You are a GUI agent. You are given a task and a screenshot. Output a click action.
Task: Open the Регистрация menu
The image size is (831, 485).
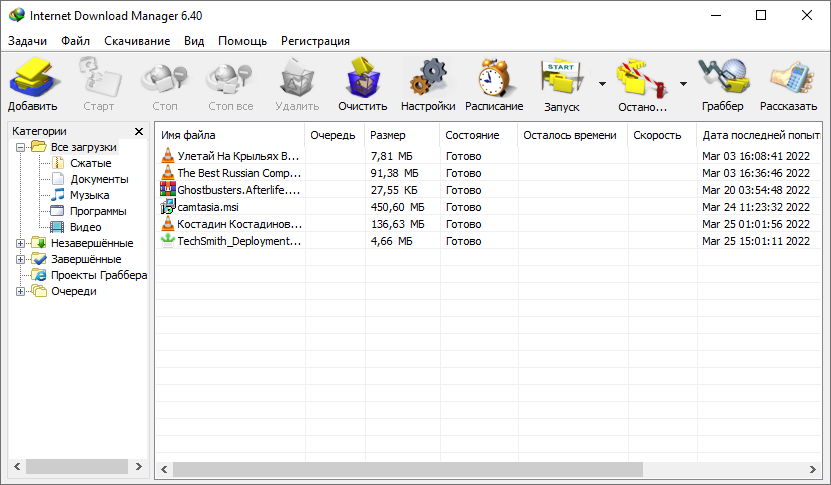pos(315,41)
